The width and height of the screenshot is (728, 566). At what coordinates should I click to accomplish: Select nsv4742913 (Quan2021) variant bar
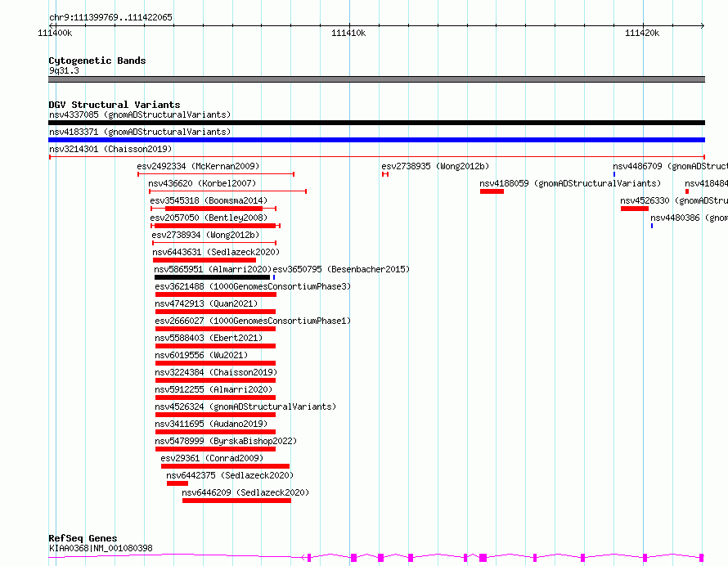(215, 312)
